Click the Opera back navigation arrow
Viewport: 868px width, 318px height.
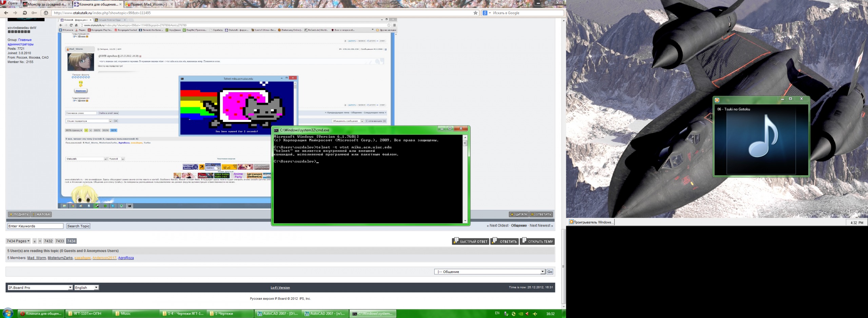6,13
